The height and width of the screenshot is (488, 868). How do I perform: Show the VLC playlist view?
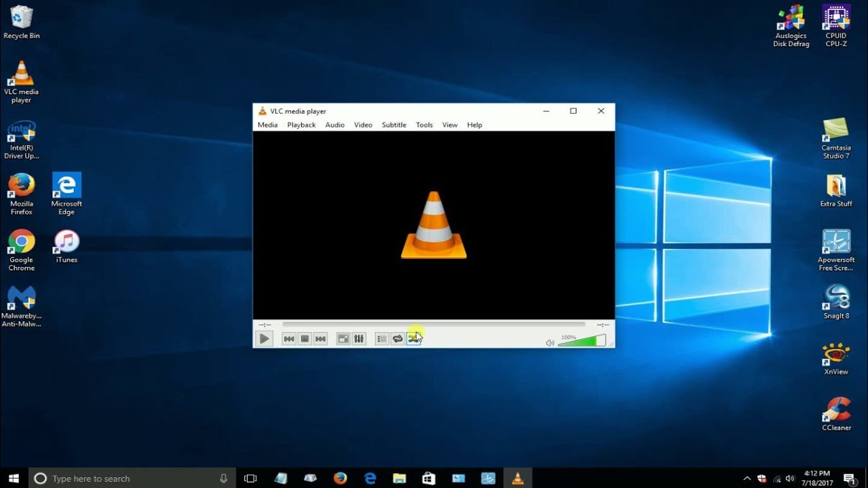(382, 338)
